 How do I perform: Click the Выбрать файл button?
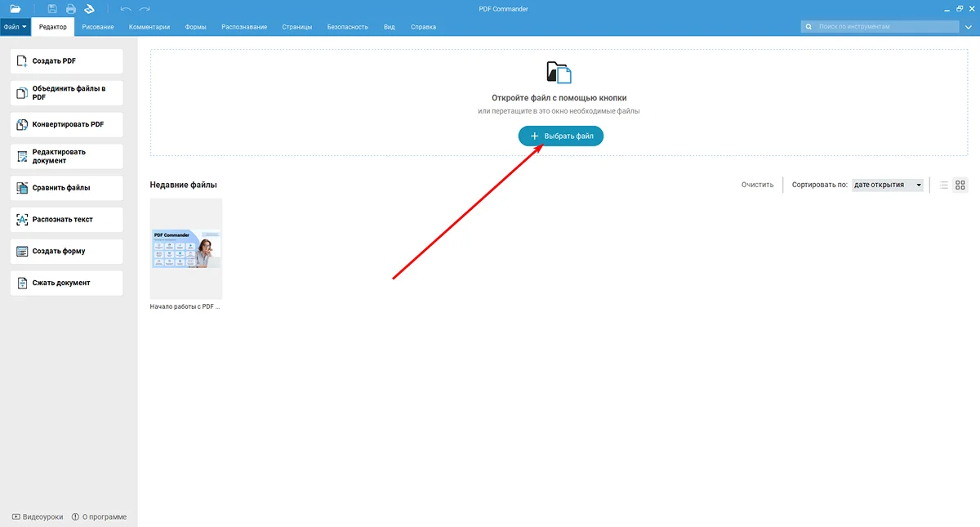[x=561, y=136]
